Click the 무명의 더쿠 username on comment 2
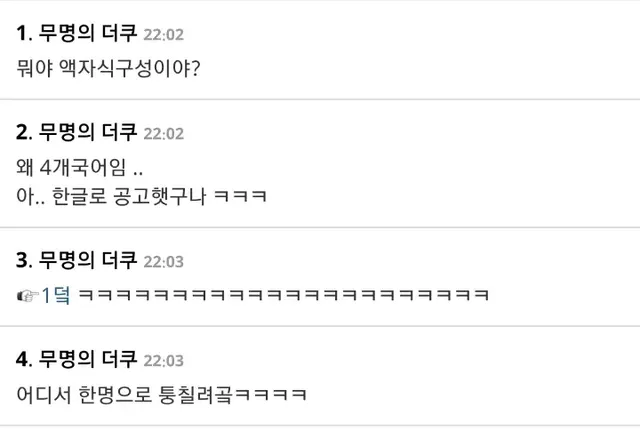The height and width of the screenshot is (429, 640). pos(88,132)
